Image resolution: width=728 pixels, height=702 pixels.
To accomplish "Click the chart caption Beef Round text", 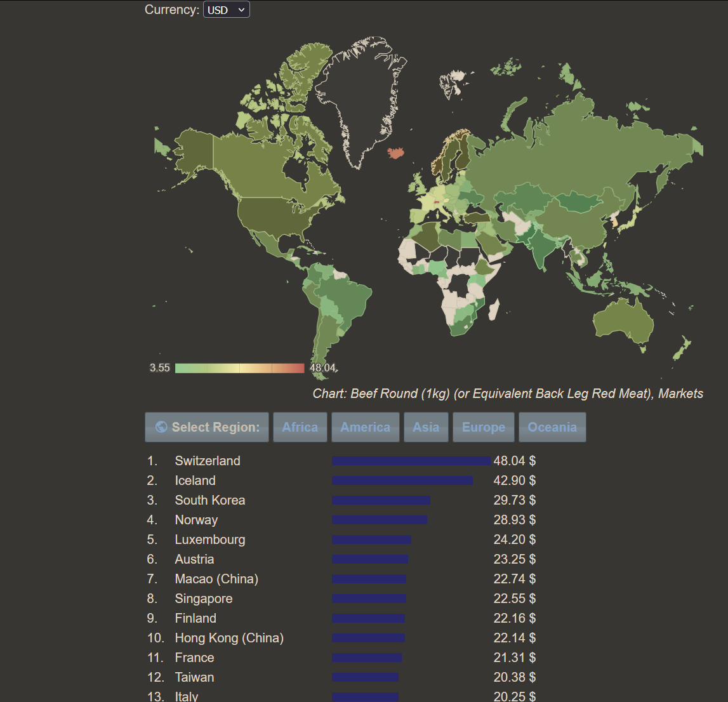I will tap(508, 394).
